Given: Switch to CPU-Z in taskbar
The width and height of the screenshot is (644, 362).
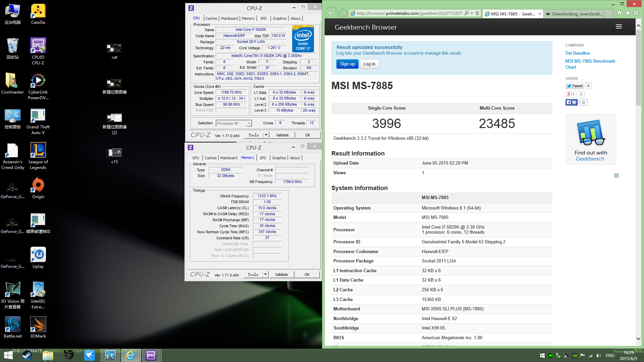Looking at the screenshot, I should 151,355.
